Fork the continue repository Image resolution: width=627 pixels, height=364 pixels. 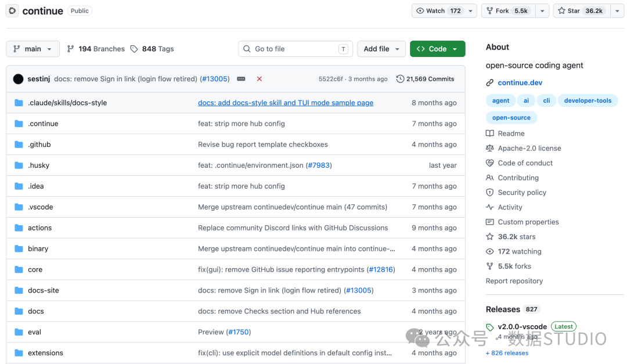509,11
